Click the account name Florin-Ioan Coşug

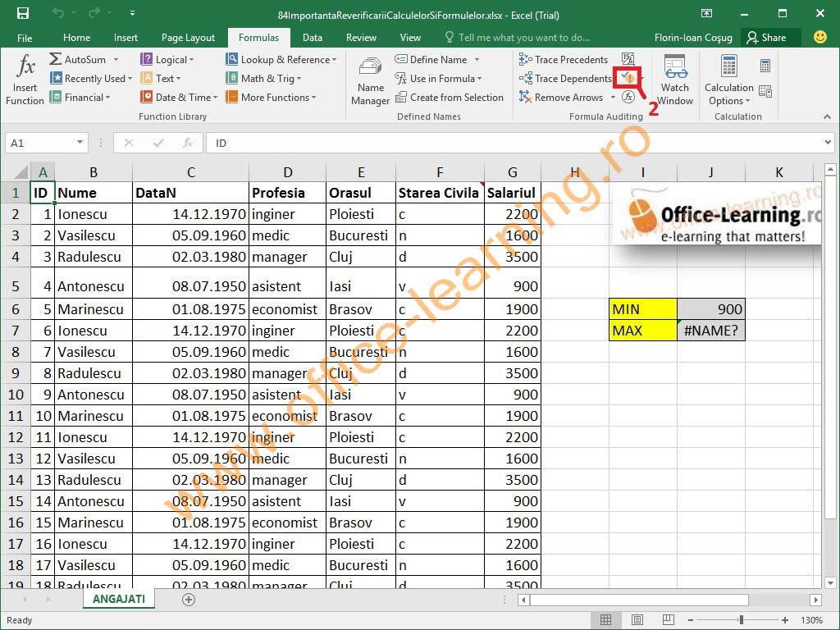tap(692, 38)
